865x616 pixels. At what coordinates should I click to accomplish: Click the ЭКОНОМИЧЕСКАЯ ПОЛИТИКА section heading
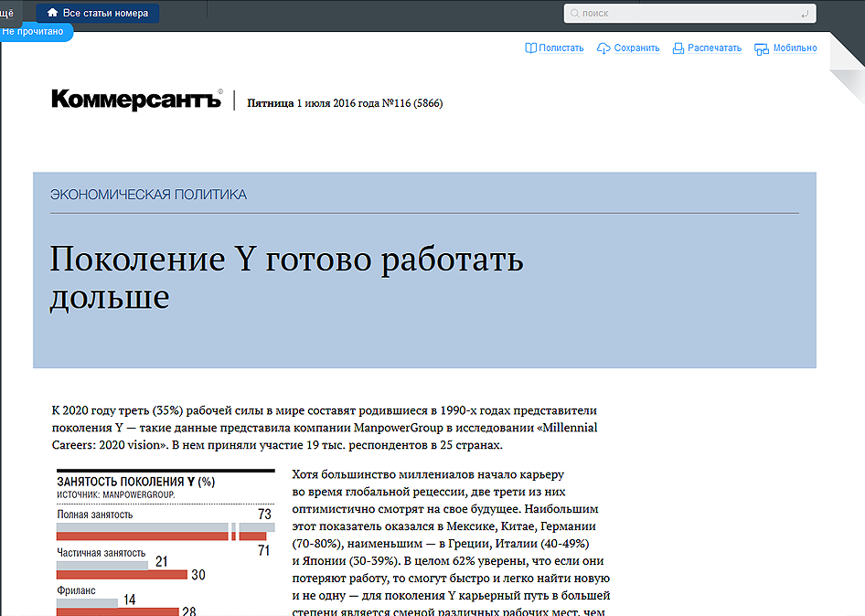pos(148,195)
